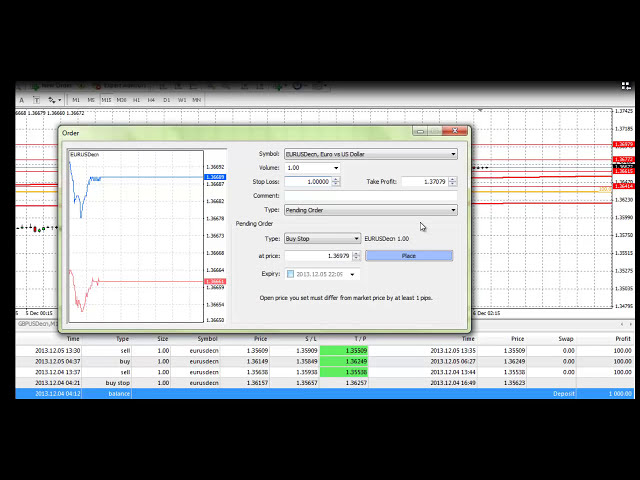Select the buy stop order row dated 2013.12.04 04:21

click(x=324, y=383)
